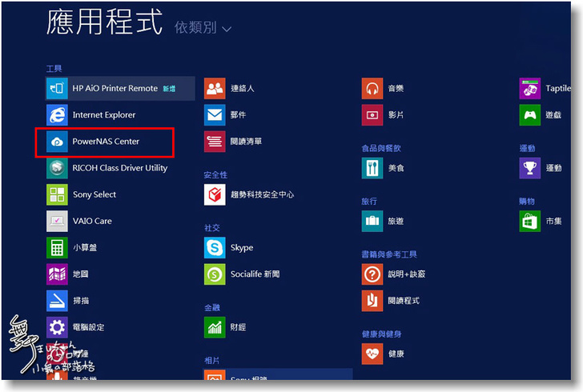Open Finance (財經) chart icon
Screen dimensions: 583x392
pyautogui.click(x=215, y=327)
